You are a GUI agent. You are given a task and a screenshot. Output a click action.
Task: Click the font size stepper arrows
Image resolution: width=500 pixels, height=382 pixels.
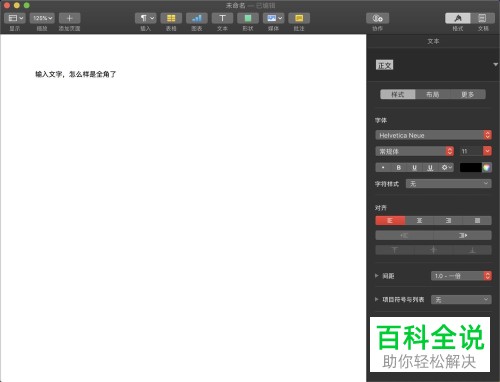point(487,151)
